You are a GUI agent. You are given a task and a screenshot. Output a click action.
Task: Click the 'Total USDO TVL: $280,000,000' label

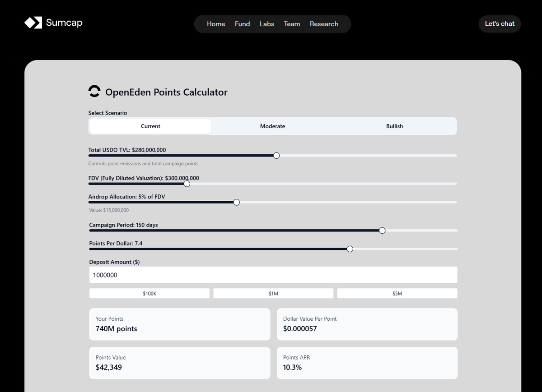pyautogui.click(x=127, y=150)
